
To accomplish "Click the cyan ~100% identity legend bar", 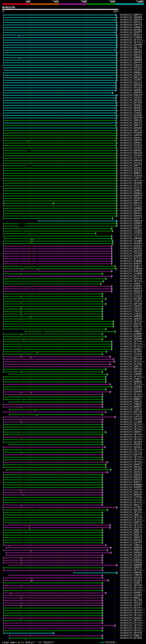I will [x=130, y=4].
